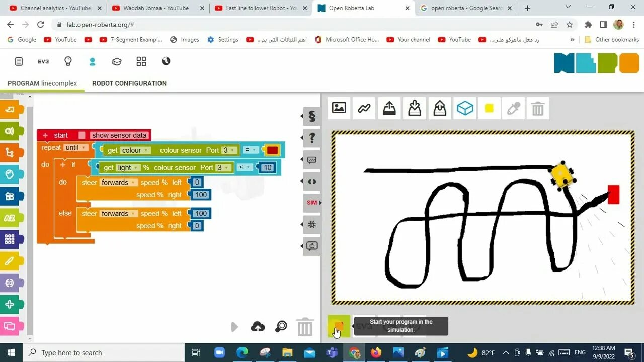Open the EV3 robot menu in header

(43, 61)
